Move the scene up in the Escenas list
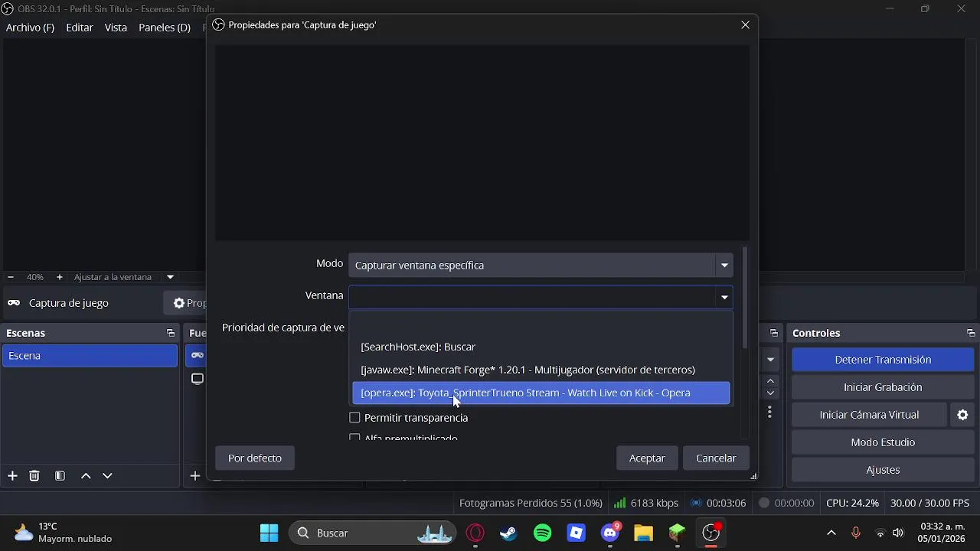The image size is (980, 551). (86, 476)
